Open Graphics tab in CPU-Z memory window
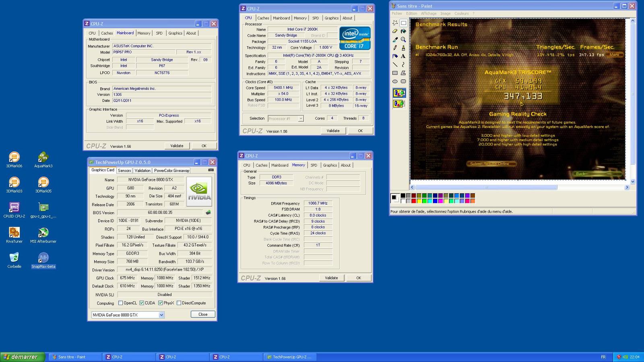The image size is (644, 362). tap(330, 165)
